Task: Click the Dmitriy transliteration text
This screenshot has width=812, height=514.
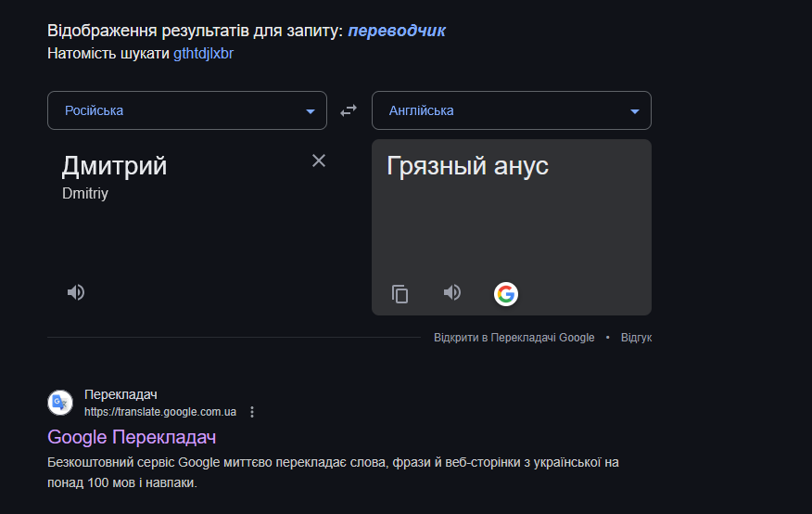Action: tap(85, 195)
